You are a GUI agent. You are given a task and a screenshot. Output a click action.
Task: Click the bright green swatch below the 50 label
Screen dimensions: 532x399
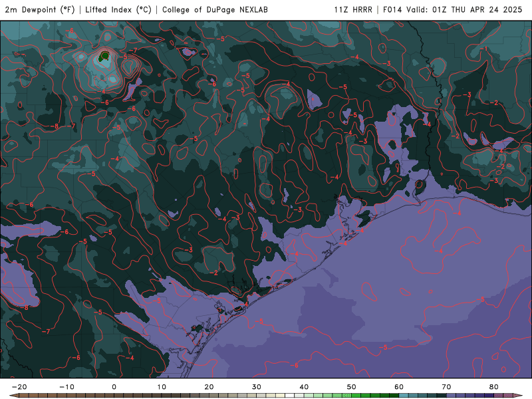[356, 396]
